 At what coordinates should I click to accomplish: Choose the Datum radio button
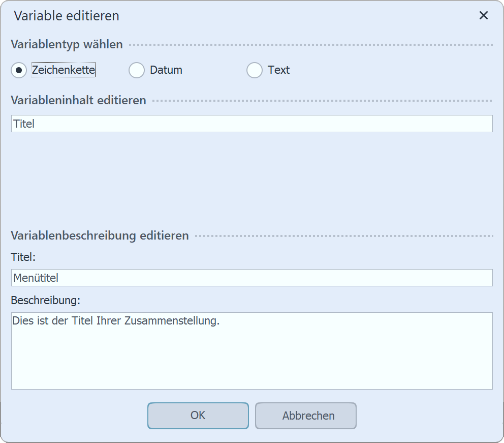(136, 70)
